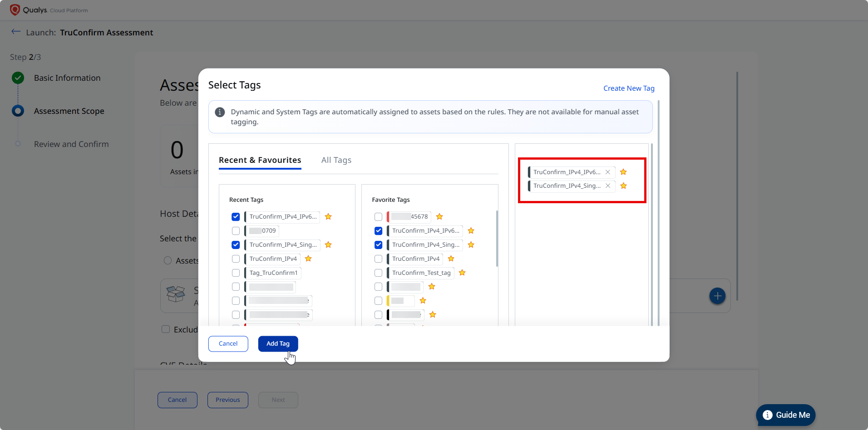868x430 pixels.
Task: Click the blue plus add button
Action: click(717, 296)
